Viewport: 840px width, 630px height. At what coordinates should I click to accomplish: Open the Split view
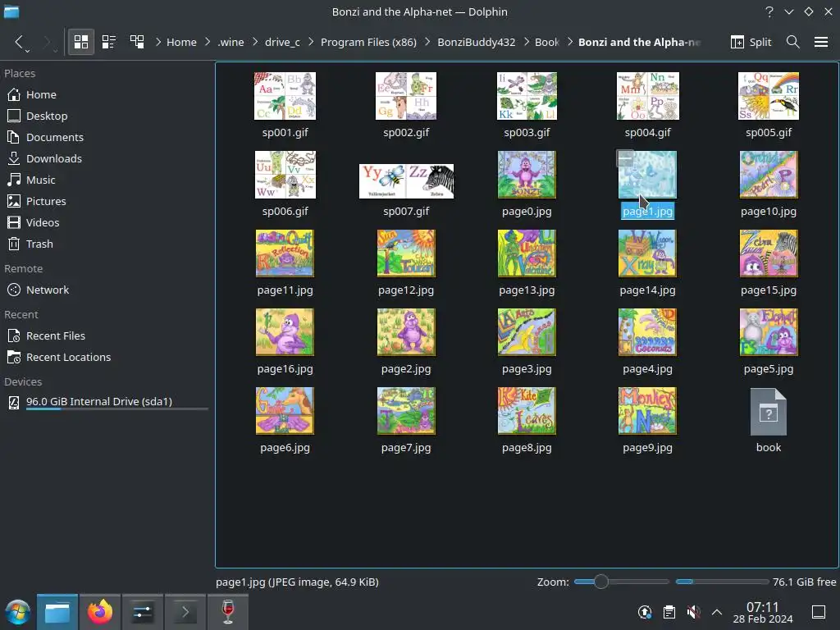tap(751, 42)
